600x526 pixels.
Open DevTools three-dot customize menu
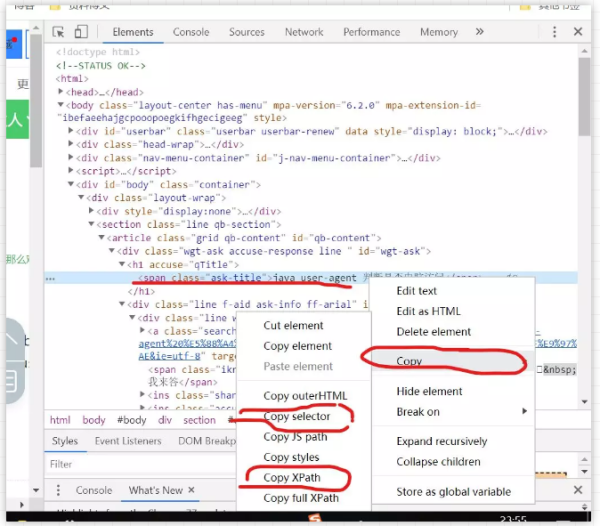[554, 32]
